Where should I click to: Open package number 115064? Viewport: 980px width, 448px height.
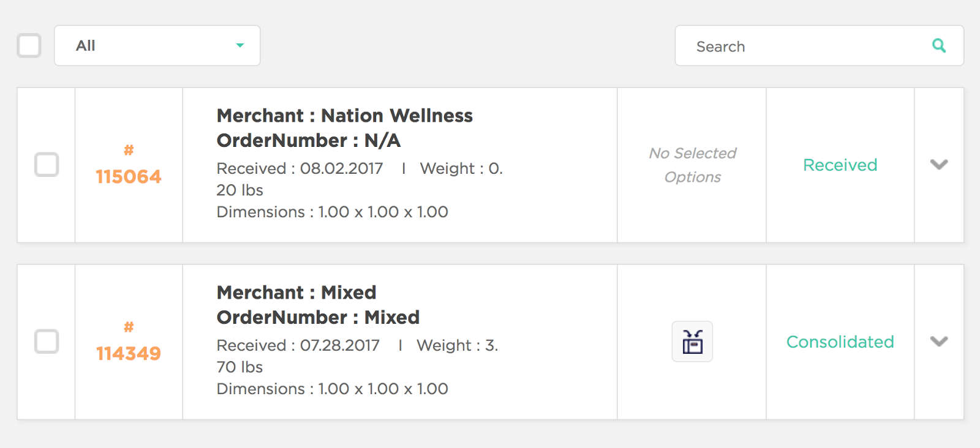click(x=129, y=177)
